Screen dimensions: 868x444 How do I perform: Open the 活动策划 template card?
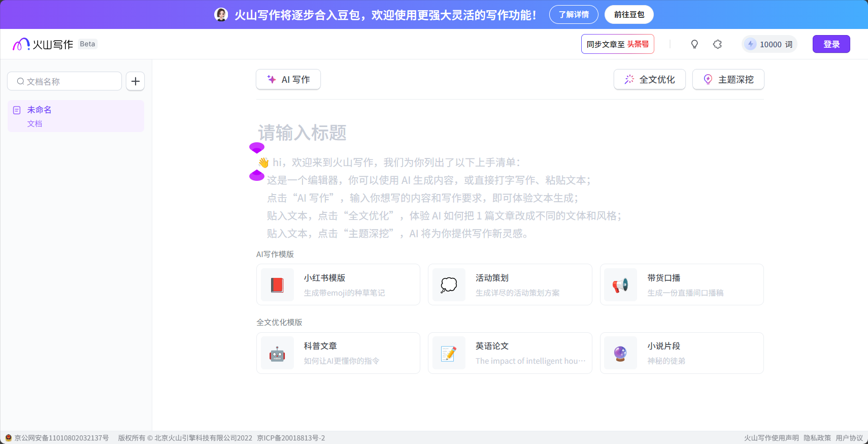510,284
